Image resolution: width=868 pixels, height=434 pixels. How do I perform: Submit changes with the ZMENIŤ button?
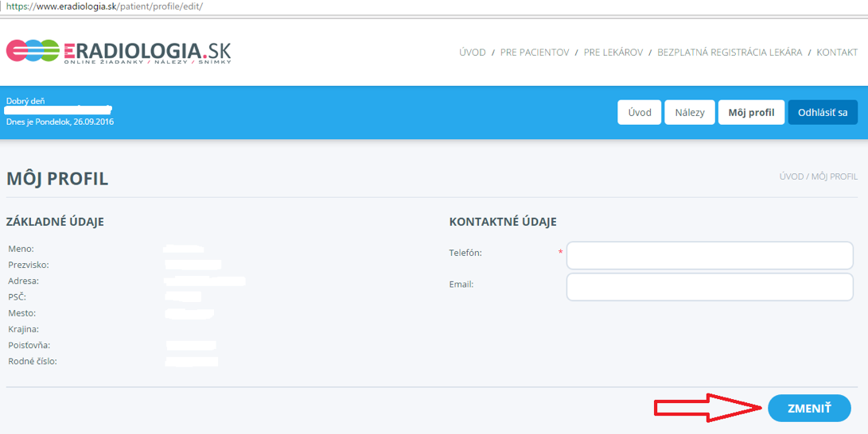click(808, 408)
